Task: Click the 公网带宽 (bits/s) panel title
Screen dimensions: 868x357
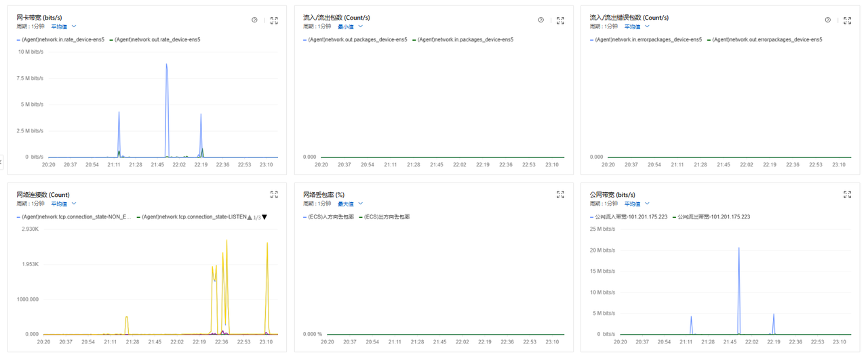Action: [612, 195]
